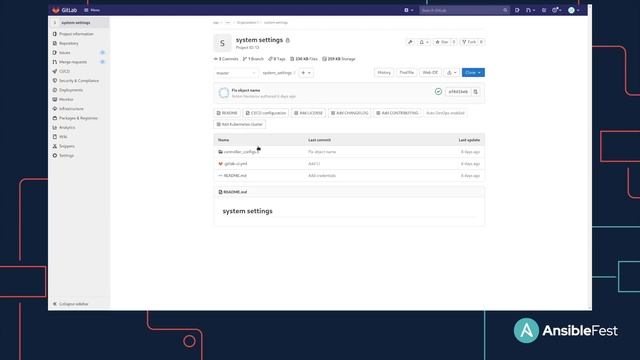Click the Analytics chart icon in sidebar
Screen dimensions: 640x360
click(x=55, y=128)
